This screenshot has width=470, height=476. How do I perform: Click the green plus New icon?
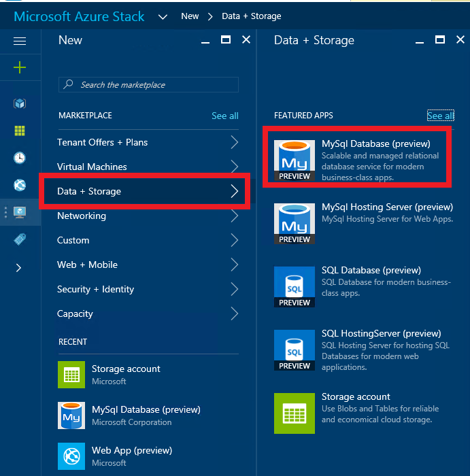pyautogui.click(x=20, y=67)
